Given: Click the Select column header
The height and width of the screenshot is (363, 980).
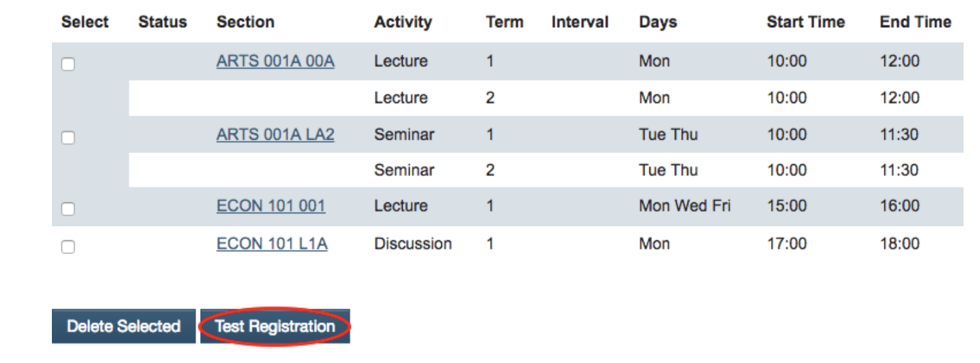Looking at the screenshot, I should [x=85, y=22].
